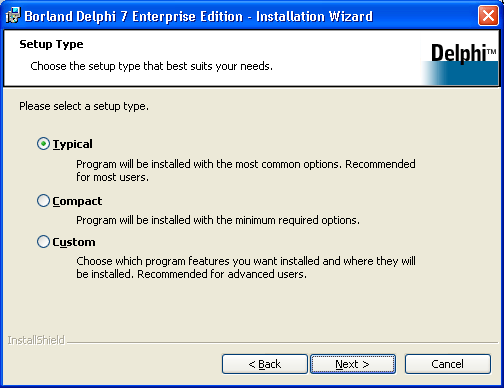Click the 'Choose the setup type' subtitle text
This screenshot has height=388, width=504.
152,66
